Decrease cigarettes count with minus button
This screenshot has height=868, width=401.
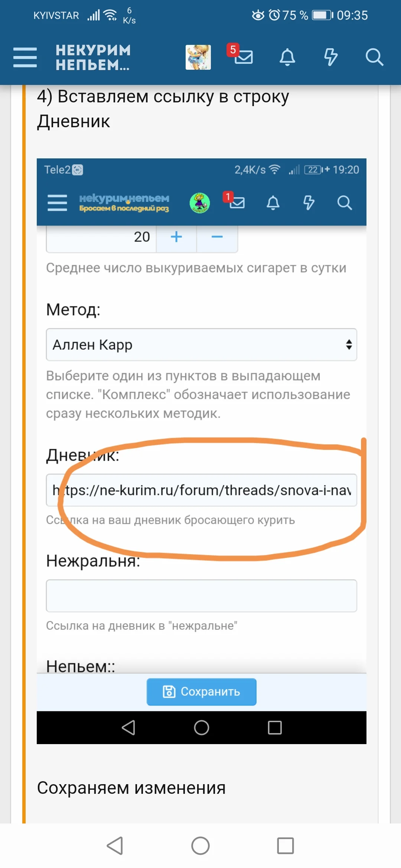click(x=217, y=237)
